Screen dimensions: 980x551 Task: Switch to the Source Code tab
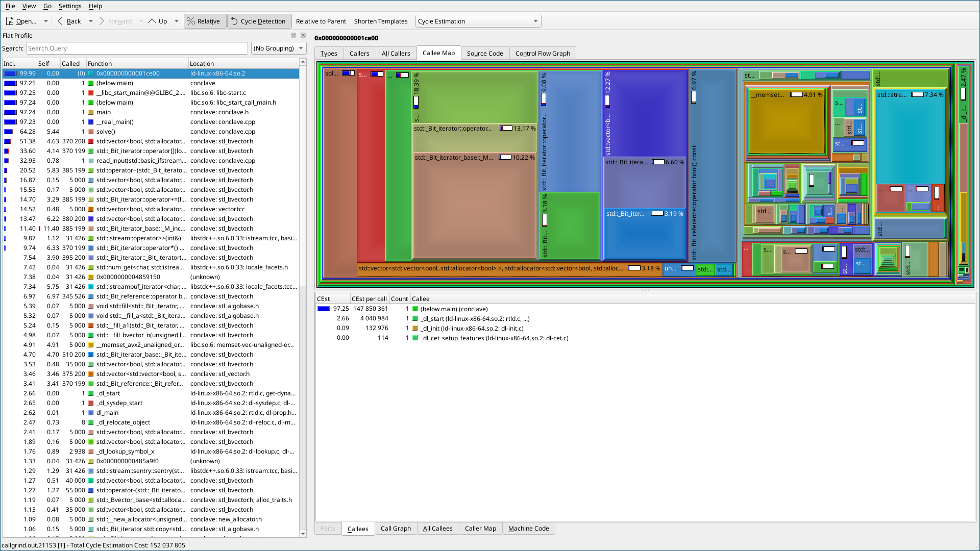[484, 54]
